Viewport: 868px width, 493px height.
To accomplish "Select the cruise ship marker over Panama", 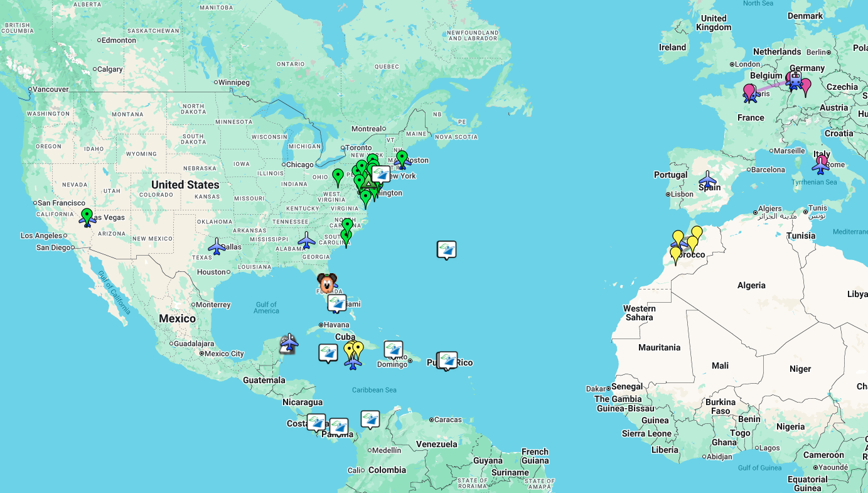I will coord(339,426).
